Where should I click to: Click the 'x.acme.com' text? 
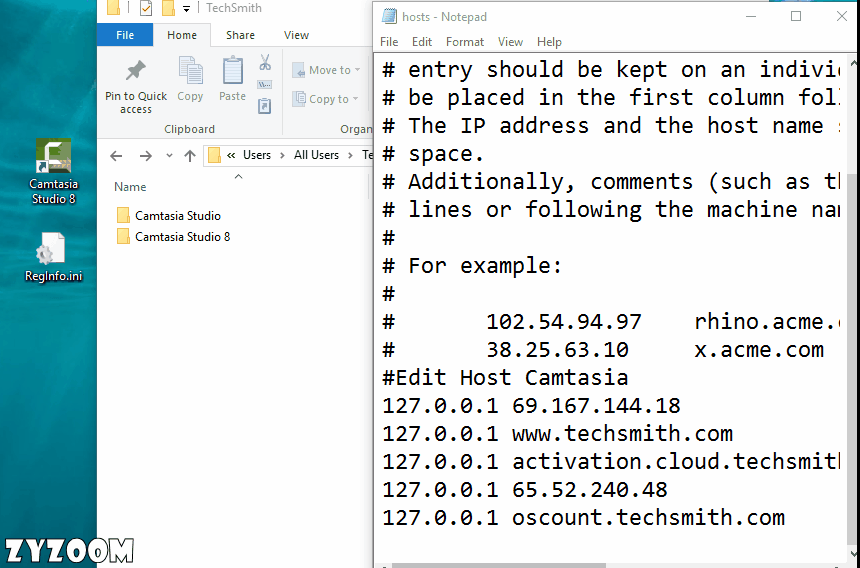(759, 350)
